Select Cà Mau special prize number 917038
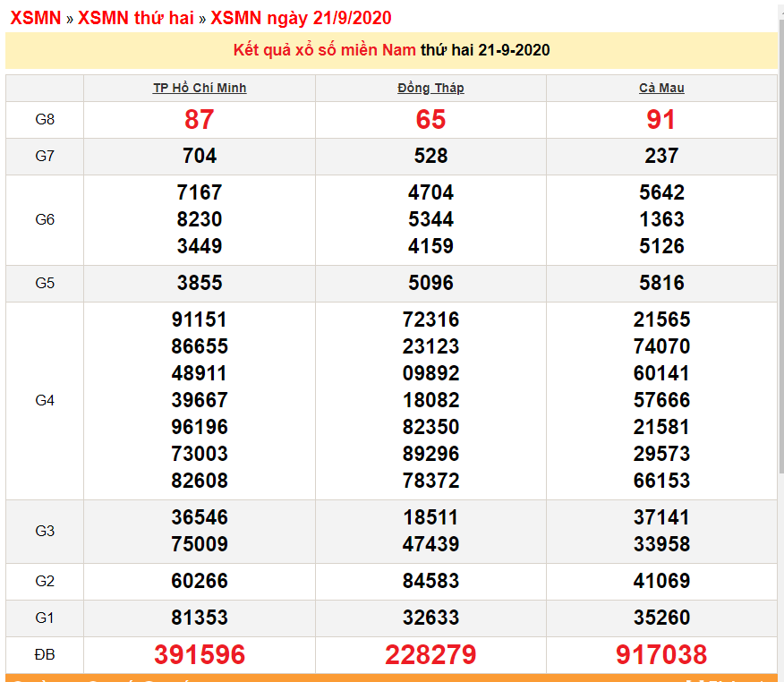 click(661, 654)
